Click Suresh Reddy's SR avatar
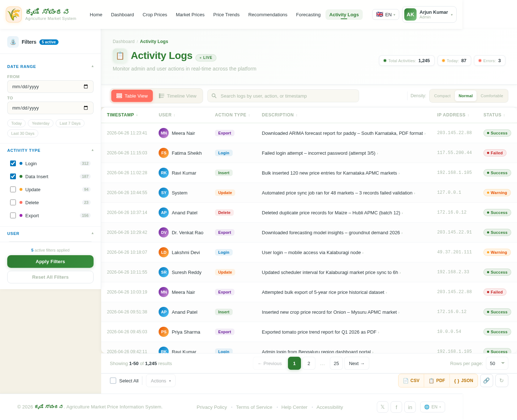Screen dimensions: 517x420 click(x=164, y=272)
